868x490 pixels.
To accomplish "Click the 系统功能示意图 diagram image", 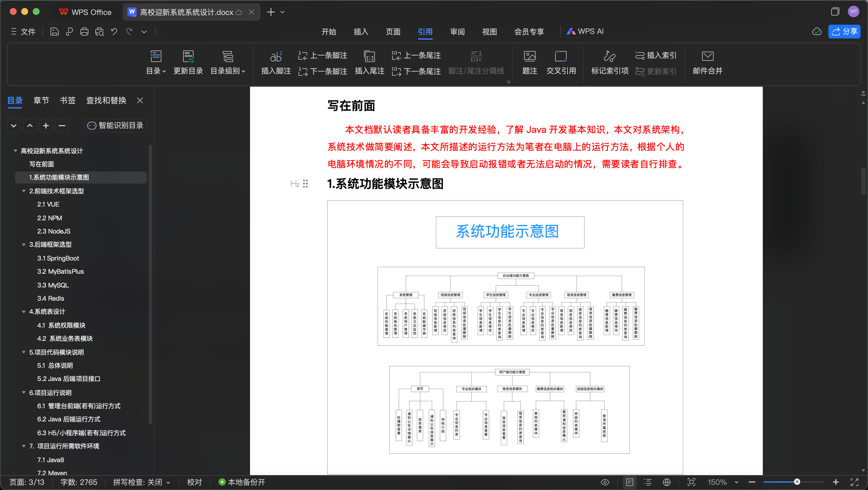I will tap(505, 337).
